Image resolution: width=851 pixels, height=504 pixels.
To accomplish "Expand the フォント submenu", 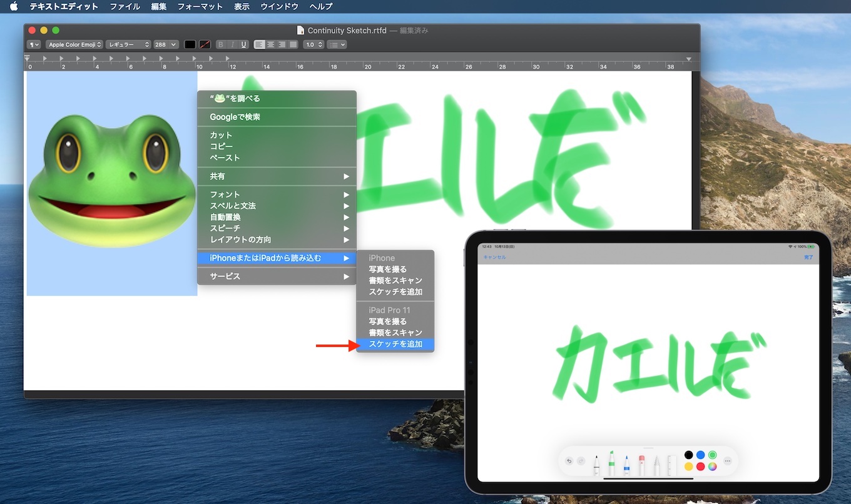I will (277, 194).
